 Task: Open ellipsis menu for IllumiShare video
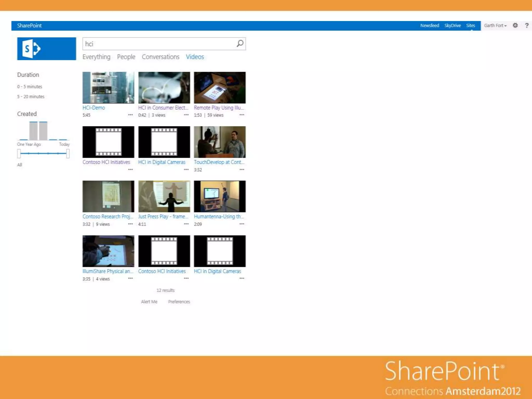(130, 278)
